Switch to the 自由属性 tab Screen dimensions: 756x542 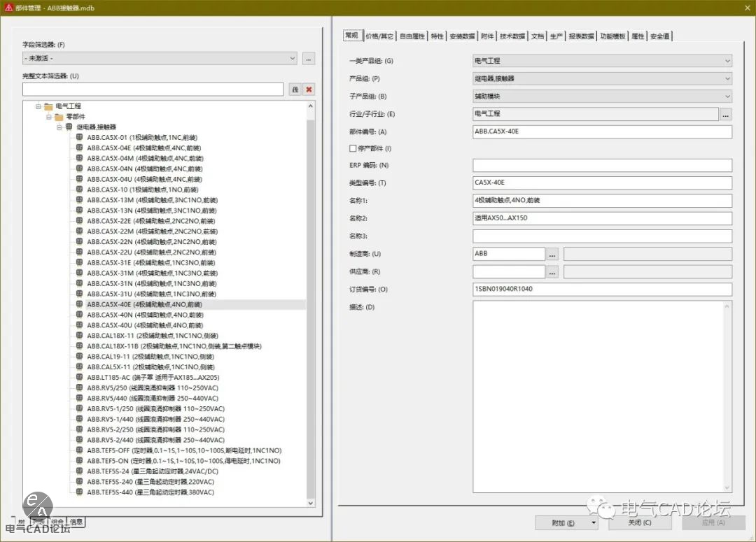[412, 36]
